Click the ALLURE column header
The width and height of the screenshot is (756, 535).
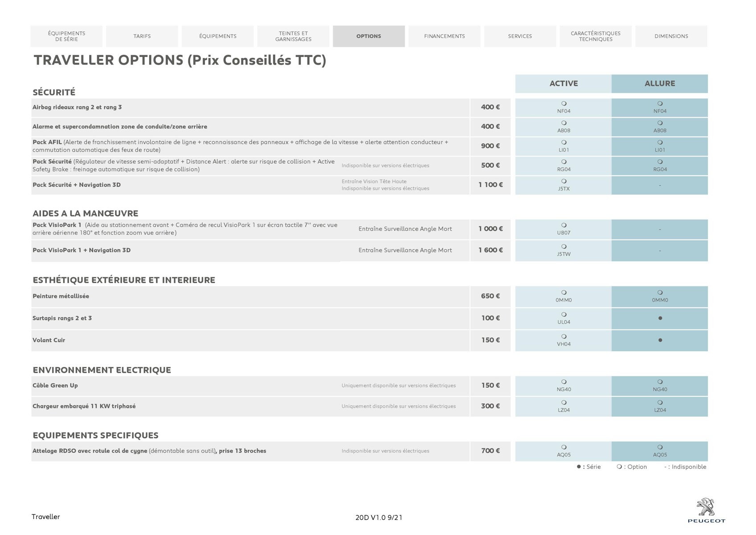(660, 84)
